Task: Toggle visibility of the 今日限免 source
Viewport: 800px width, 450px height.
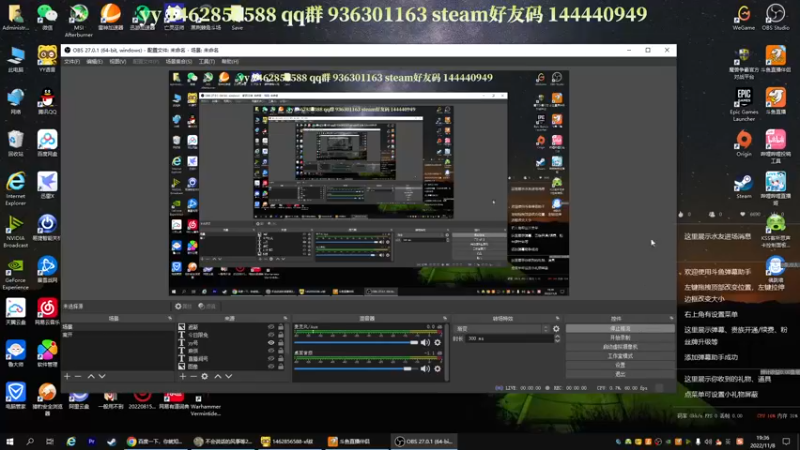Action: [271, 335]
